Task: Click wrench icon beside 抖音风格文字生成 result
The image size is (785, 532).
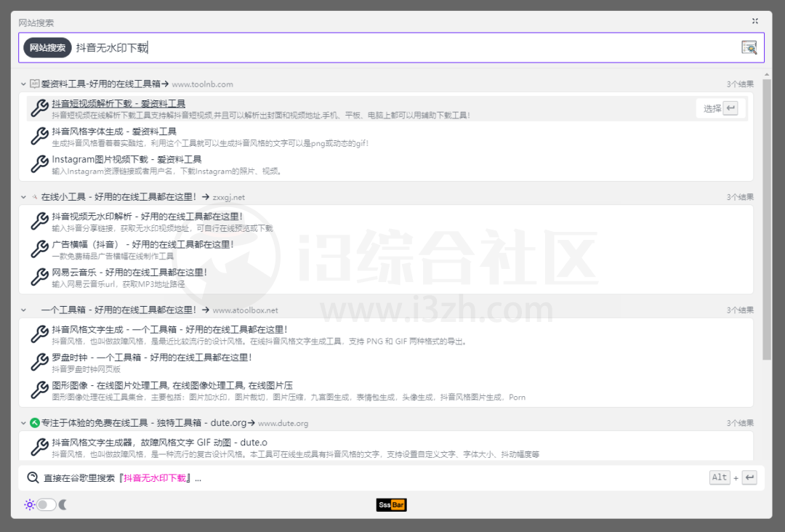Action: 39,334
